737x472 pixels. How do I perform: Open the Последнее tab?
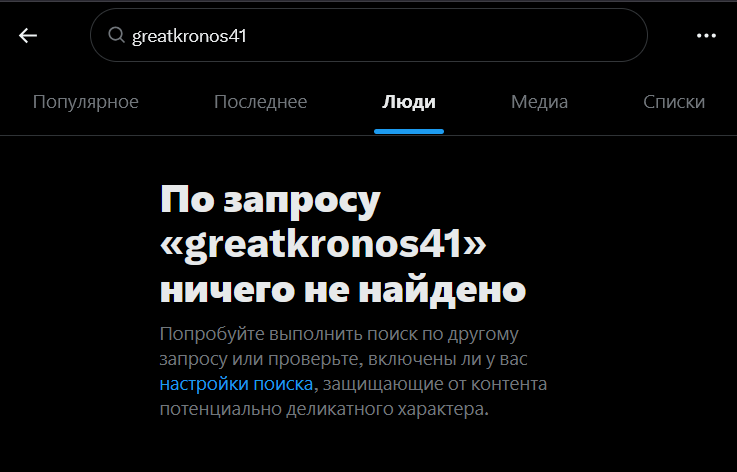260,102
